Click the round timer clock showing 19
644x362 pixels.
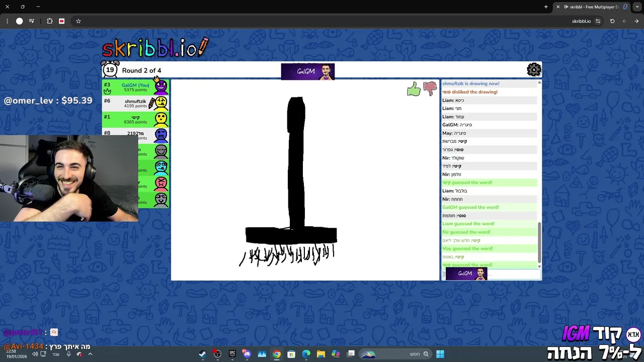click(110, 69)
